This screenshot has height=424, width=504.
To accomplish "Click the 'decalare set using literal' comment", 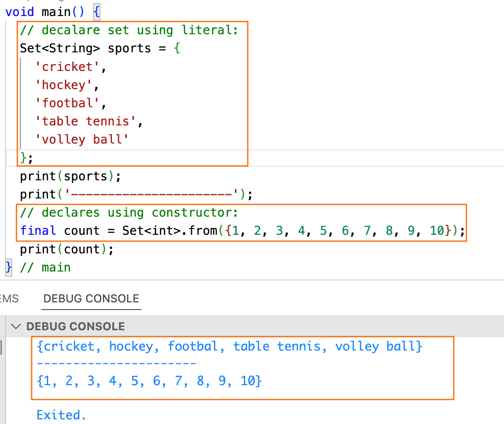I will 129,30.
